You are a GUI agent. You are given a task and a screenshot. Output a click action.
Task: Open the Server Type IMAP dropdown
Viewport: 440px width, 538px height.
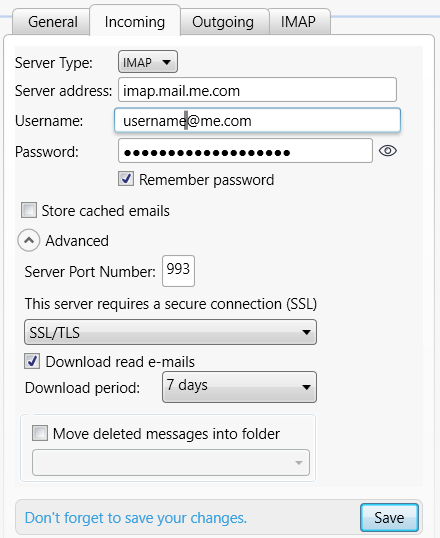point(148,62)
